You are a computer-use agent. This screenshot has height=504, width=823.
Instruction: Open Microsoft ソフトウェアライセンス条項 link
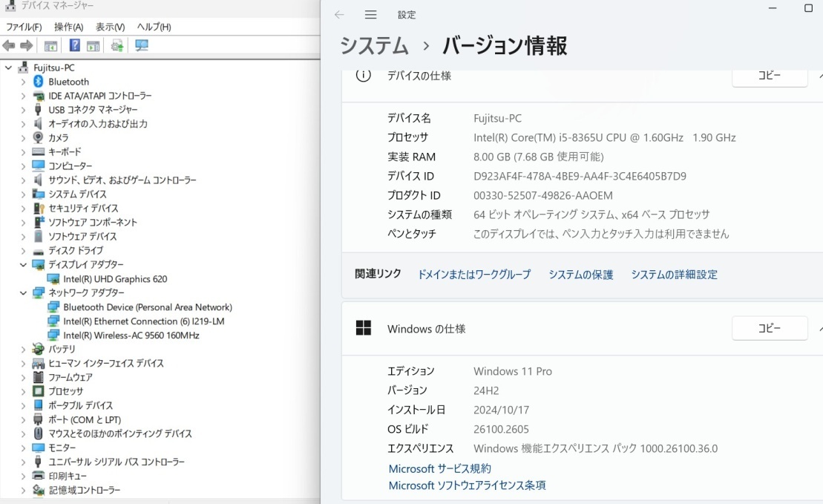tap(467, 485)
